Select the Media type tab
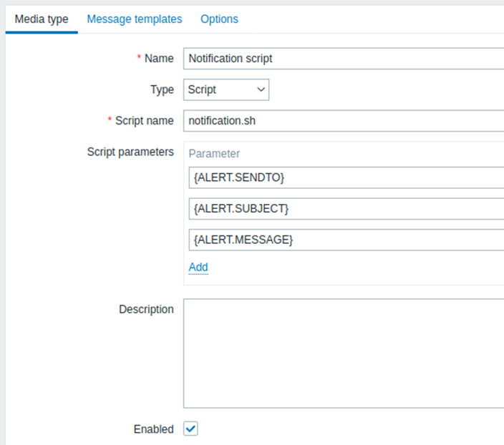This screenshot has width=504, height=445. coord(42,19)
